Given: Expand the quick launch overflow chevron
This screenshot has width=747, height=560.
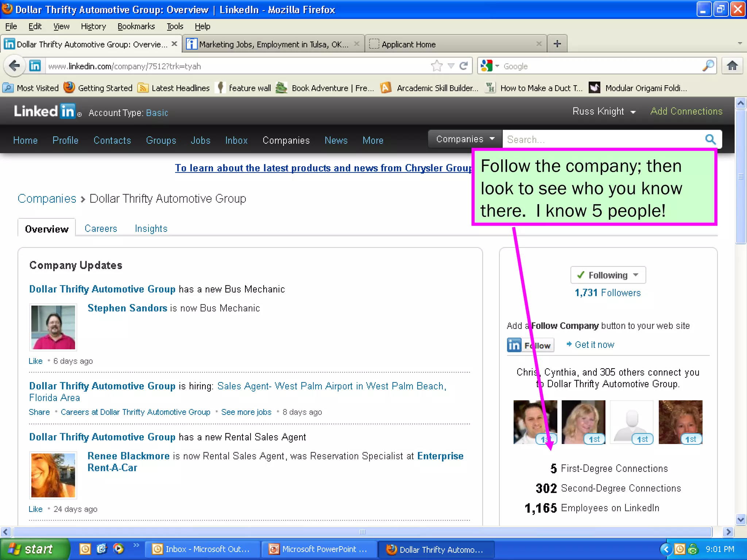Looking at the screenshot, I should [136, 545].
